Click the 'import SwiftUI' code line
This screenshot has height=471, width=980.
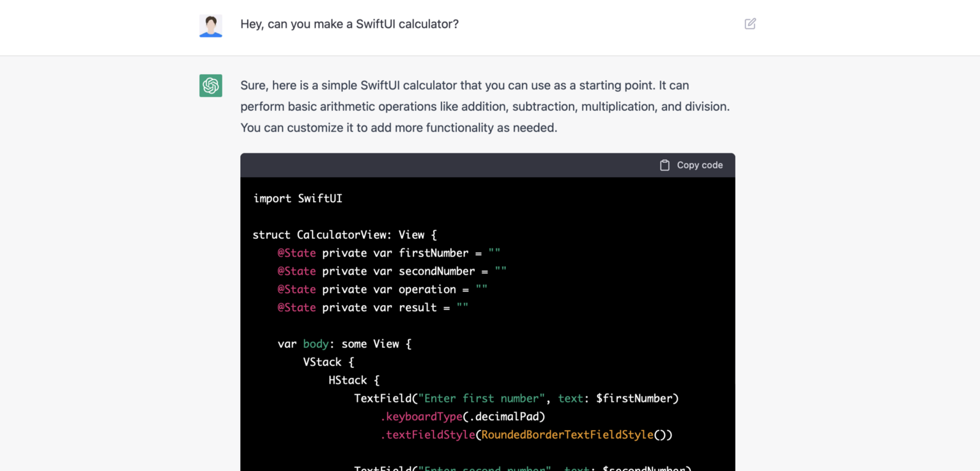coord(298,198)
